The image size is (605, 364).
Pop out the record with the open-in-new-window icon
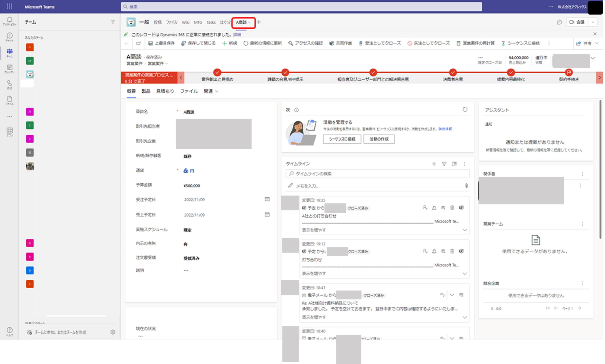(x=139, y=43)
